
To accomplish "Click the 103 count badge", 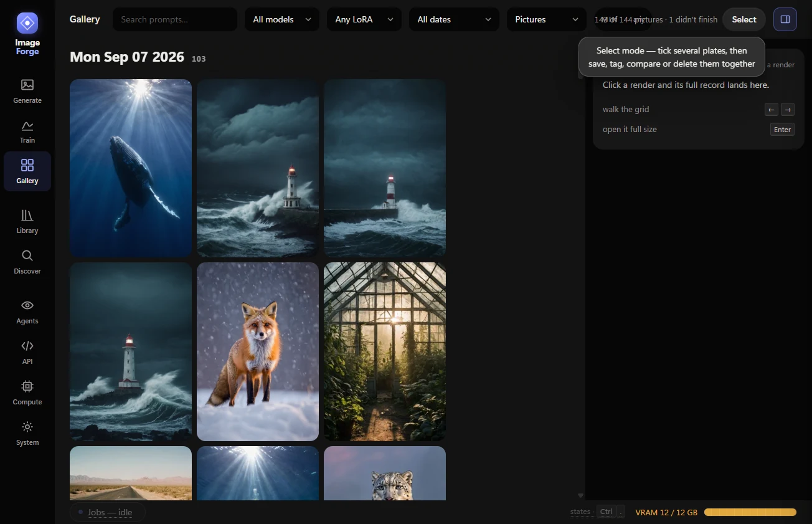I will (x=199, y=59).
